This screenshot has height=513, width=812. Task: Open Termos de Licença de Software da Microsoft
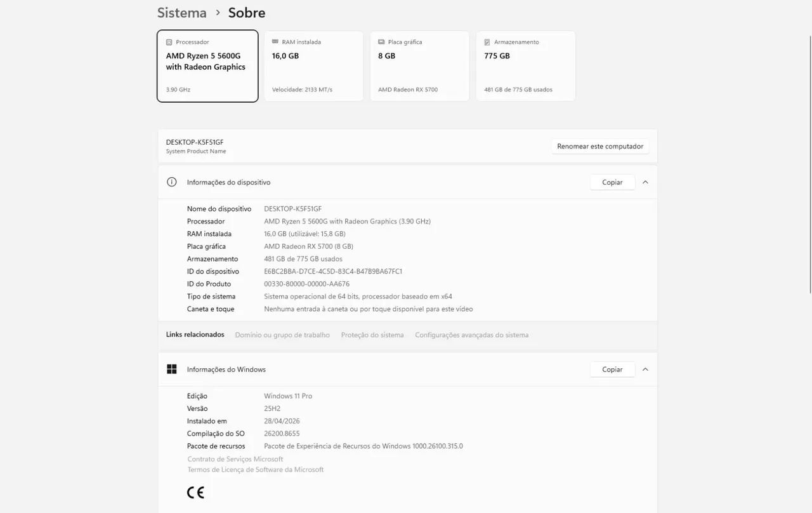[x=256, y=470]
